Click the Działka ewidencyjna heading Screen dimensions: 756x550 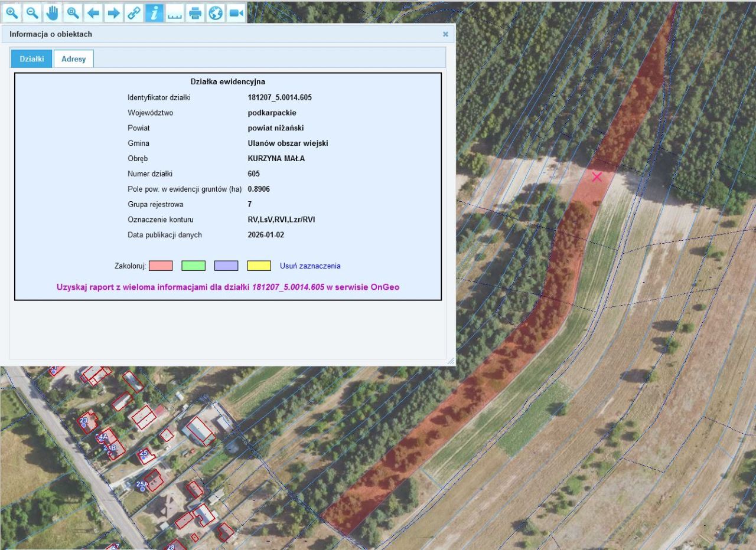(x=228, y=82)
